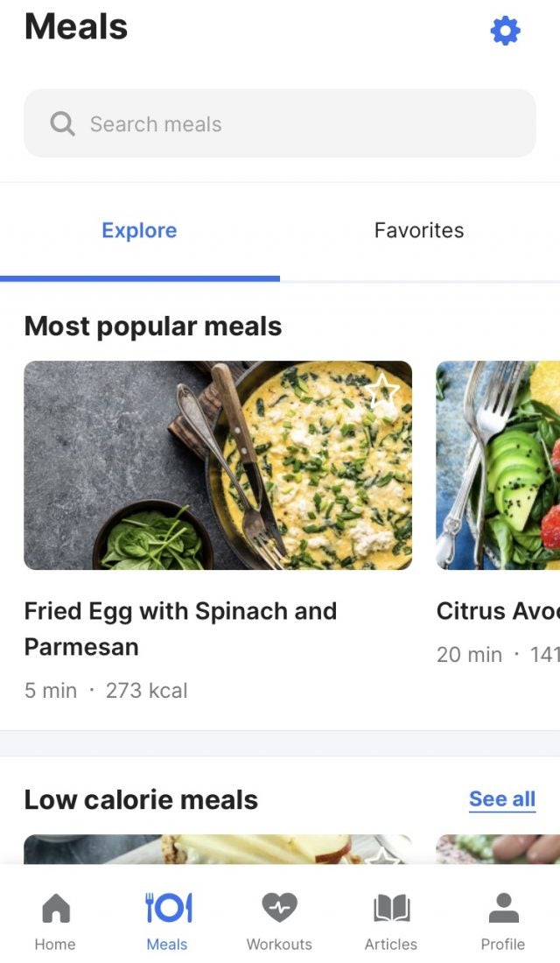Viewport: 560px width, 963px height.
Task: Open settings with the gear icon
Action: [505, 32]
